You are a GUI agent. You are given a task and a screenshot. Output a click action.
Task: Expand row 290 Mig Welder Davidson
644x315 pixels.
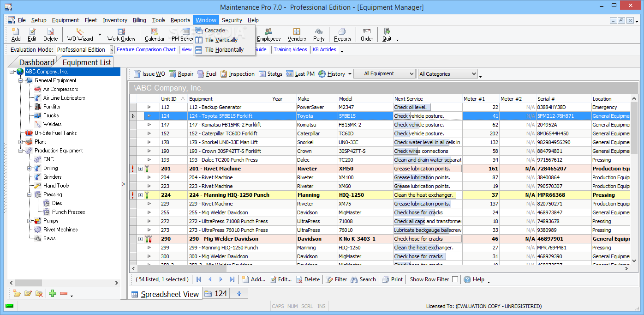pos(140,239)
